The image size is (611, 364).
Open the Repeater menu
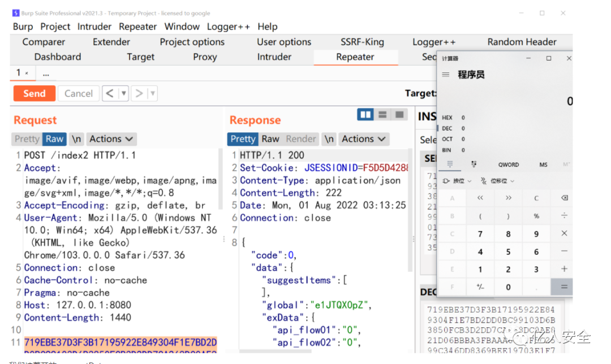(137, 27)
